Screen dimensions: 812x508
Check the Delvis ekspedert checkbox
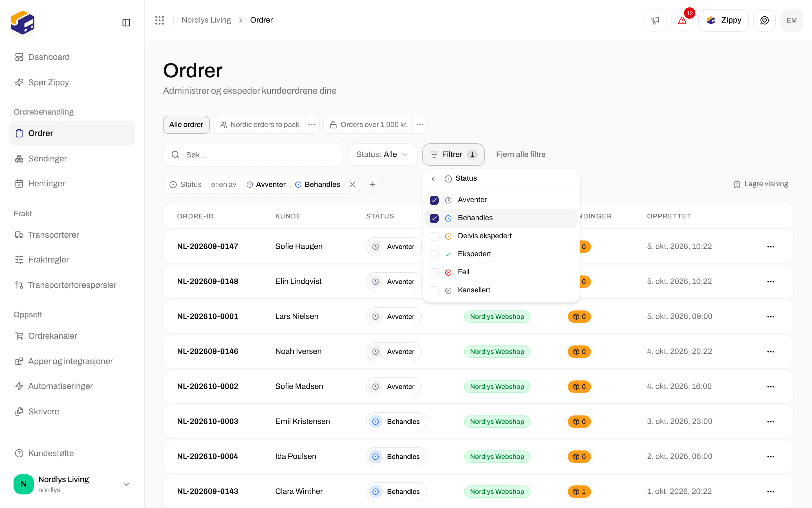point(434,237)
